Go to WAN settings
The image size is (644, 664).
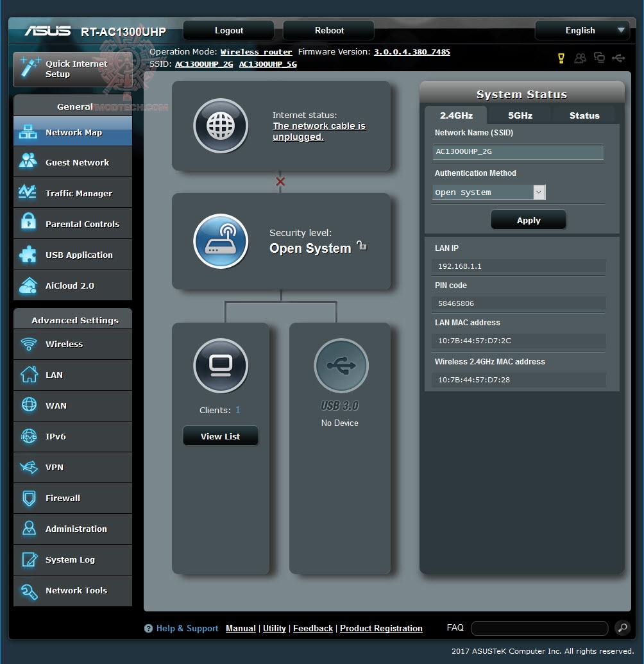click(73, 405)
